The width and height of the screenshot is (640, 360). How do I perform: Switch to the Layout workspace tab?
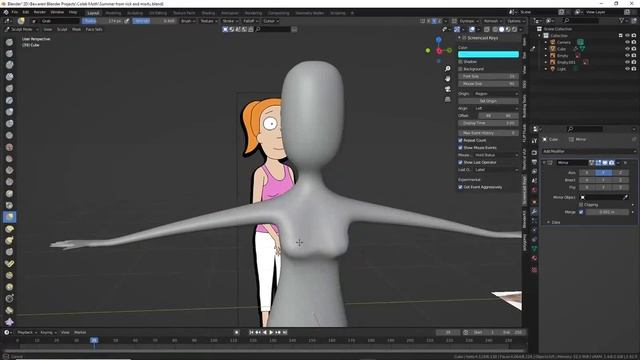click(x=93, y=13)
